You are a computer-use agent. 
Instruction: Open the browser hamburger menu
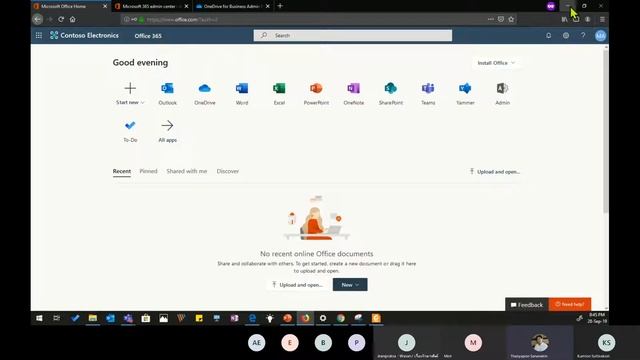(602, 19)
